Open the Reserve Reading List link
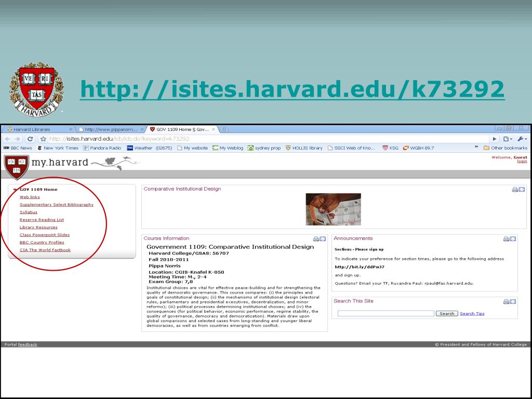 click(x=42, y=220)
